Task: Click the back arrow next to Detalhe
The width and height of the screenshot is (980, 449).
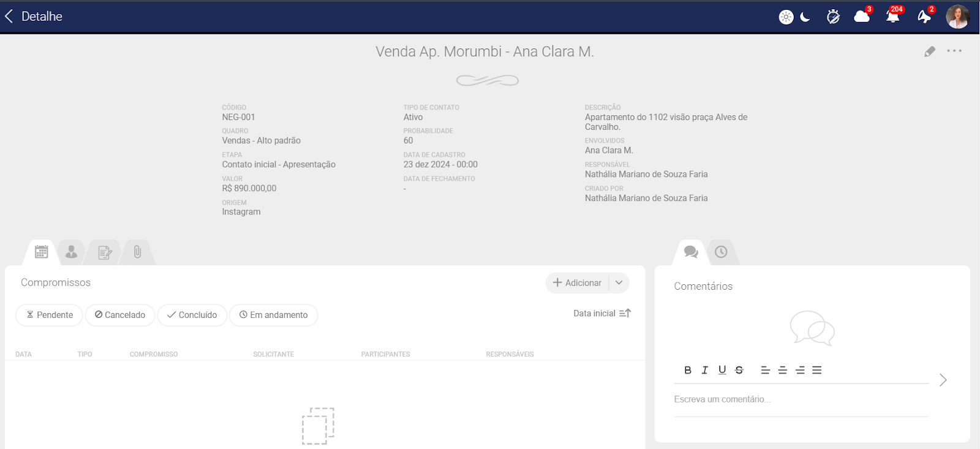Action: pyautogui.click(x=9, y=17)
